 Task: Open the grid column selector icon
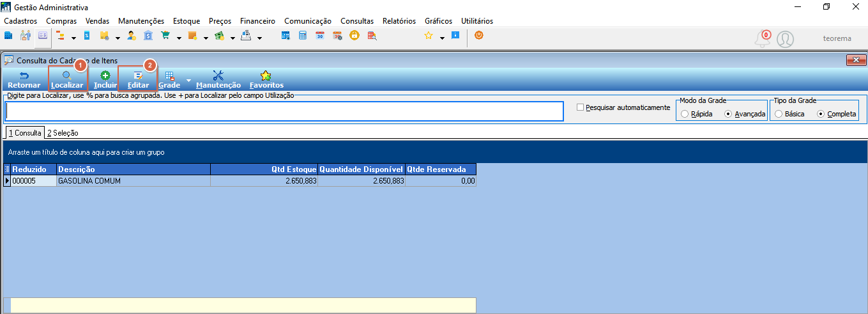click(8, 169)
